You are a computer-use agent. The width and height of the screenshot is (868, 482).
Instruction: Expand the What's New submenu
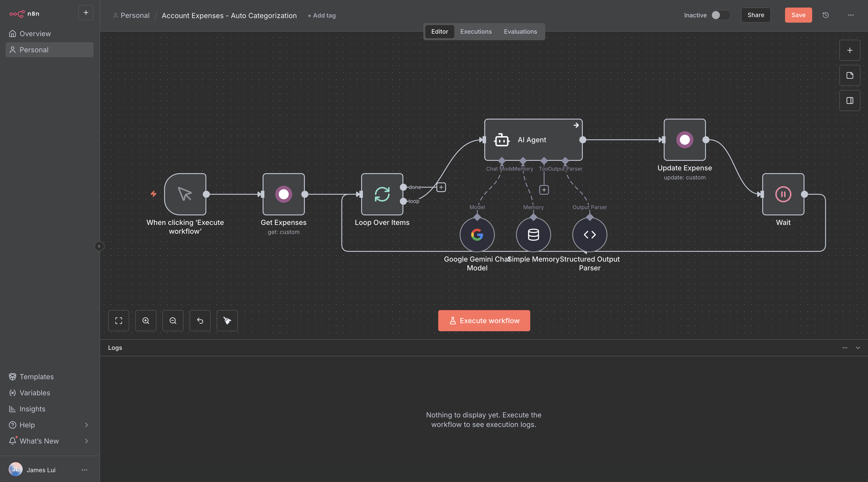pyautogui.click(x=86, y=441)
